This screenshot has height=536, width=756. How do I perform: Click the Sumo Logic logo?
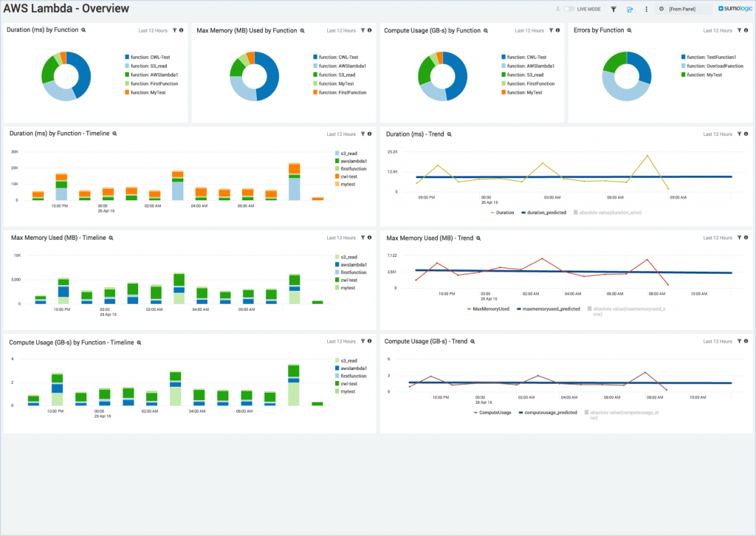pos(735,9)
